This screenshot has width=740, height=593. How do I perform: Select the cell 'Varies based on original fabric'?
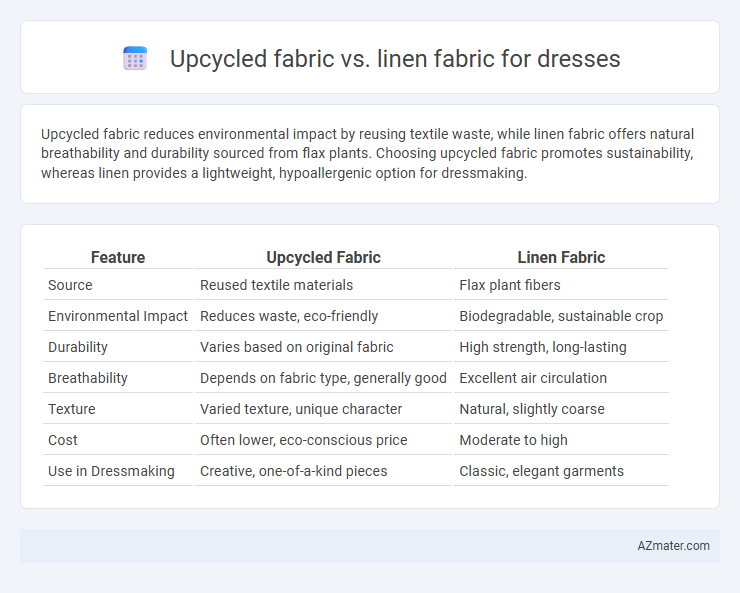point(296,347)
